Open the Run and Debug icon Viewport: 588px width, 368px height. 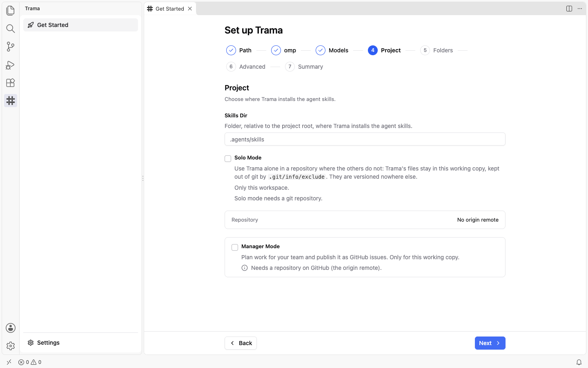tap(11, 65)
